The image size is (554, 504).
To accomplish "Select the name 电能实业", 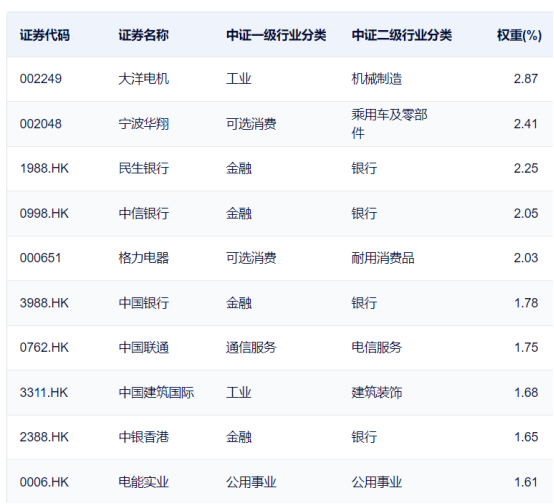I will tap(143, 482).
